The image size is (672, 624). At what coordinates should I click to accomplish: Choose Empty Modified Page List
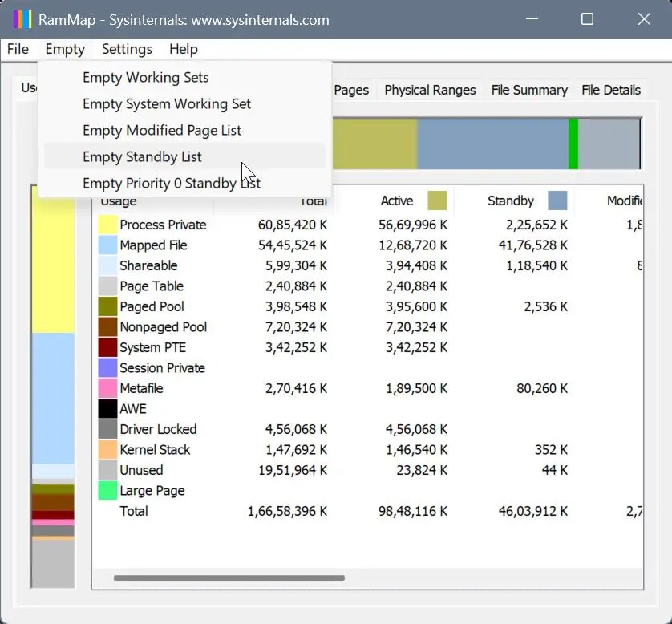[x=184, y=130]
